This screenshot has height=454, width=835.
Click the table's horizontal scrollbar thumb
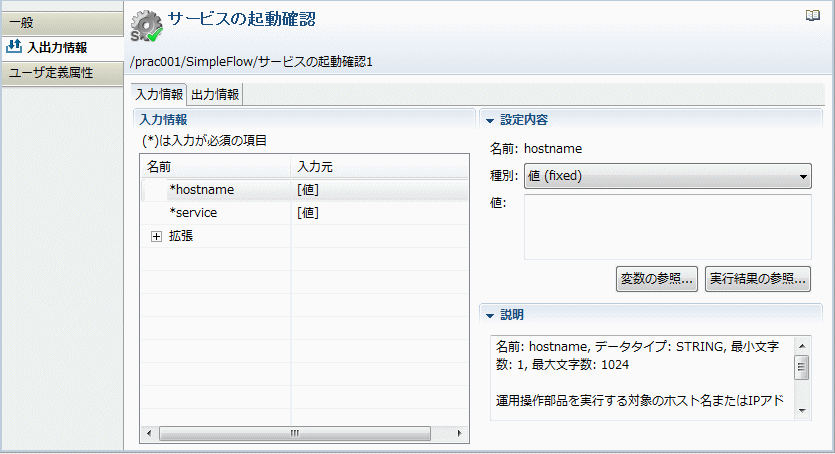pos(294,433)
